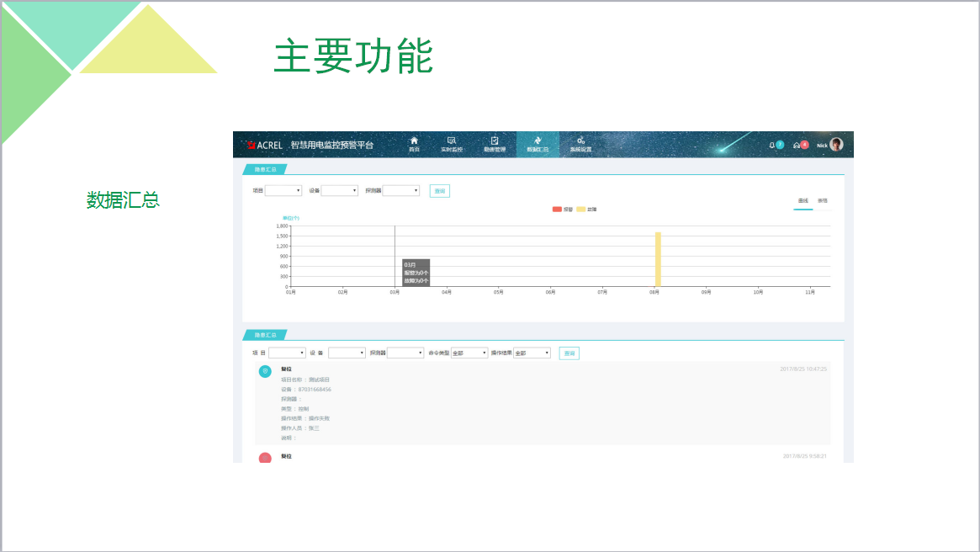This screenshot has width=980, height=552.
Task: Switch to the 表格 table tab
Action: pyautogui.click(x=823, y=201)
